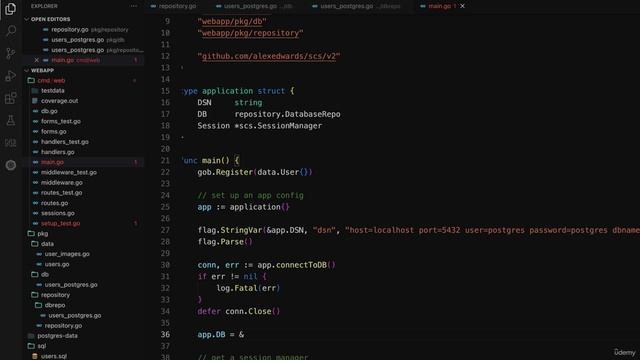This screenshot has width=640, height=360.
Task: Open users.sql file
Action: pyautogui.click(x=53, y=356)
